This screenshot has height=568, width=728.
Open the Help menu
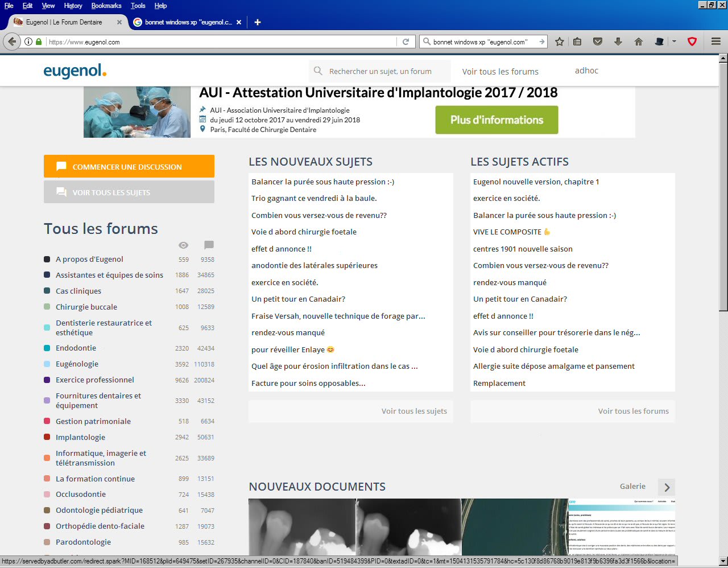(x=161, y=6)
